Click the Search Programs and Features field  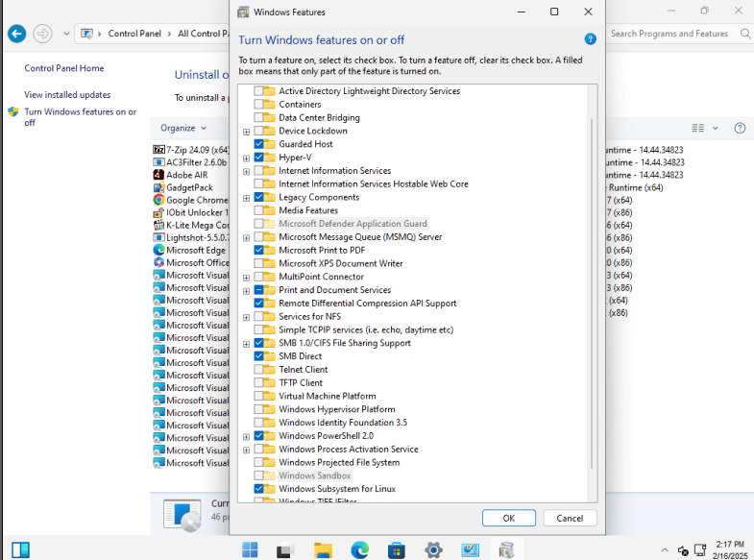click(x=669, y=34)
